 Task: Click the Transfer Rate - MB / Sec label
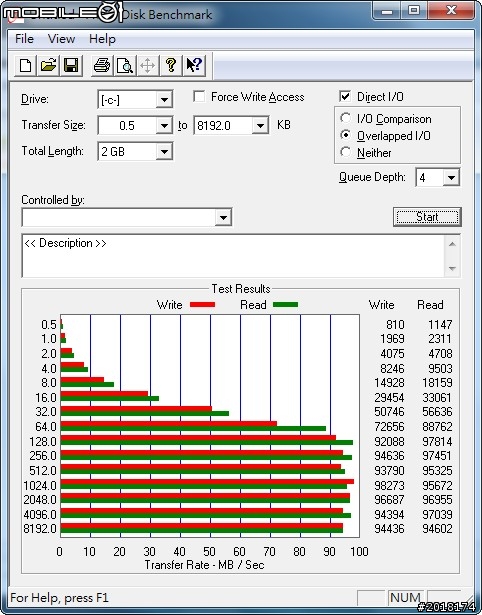[204, 564]
